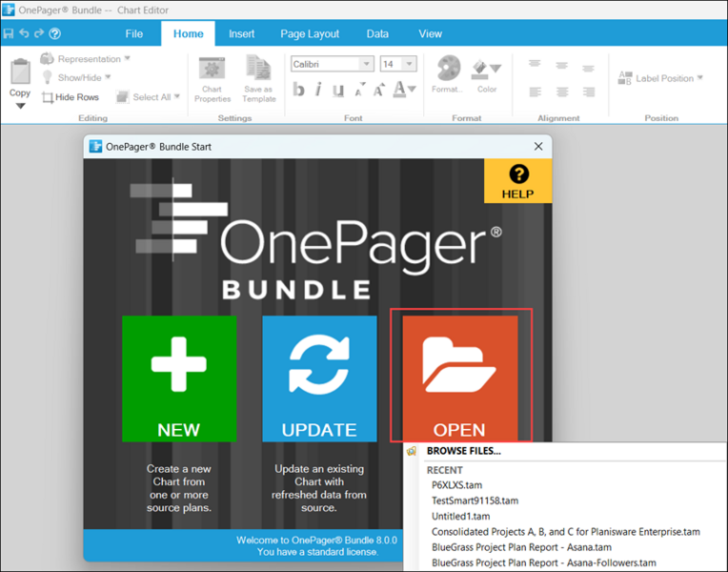Select bottom-left text alignment icon
Viewport: 728px width, 572px height.
(536, 92)
